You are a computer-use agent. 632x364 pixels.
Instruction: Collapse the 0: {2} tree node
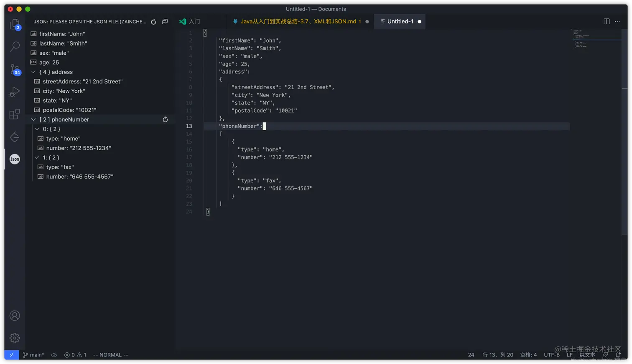point(37,129)
